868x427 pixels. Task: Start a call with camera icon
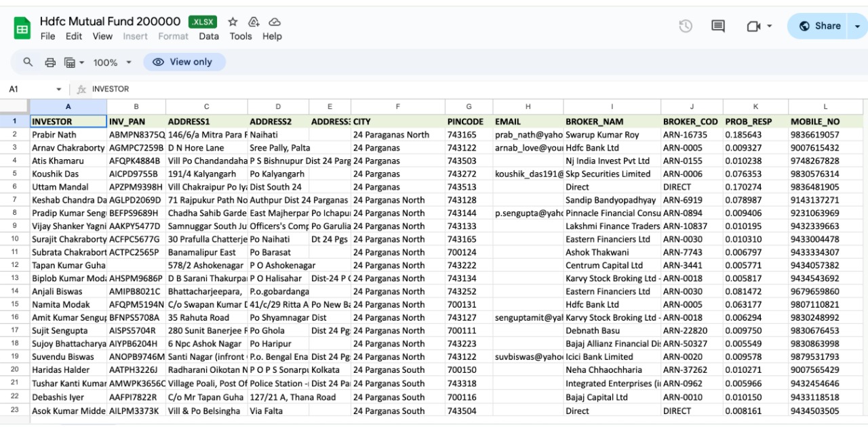point(753,26)
